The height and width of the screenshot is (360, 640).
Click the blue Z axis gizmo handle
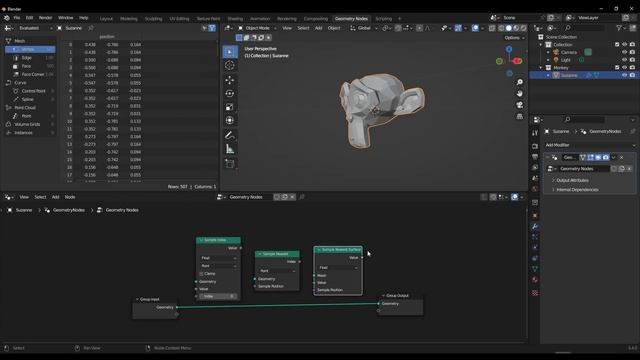[509, 49]
